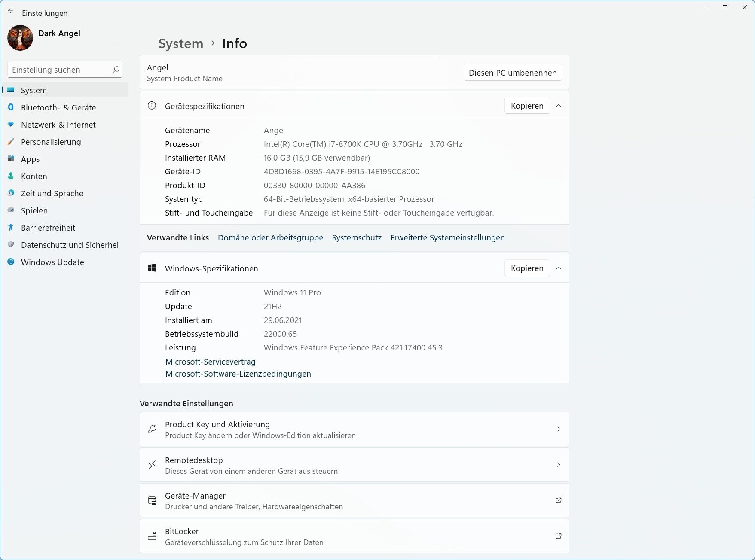Image resolution: width=755 pixels, height=560 pixels.
Task: Focus the "Einstellung suchen" search field
Action: 65,70
